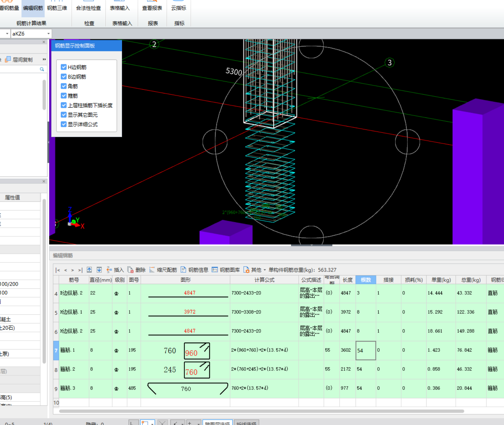
Task: Toggle 上层柱插筋下插长度 checkbox
Action: [64, 105]
